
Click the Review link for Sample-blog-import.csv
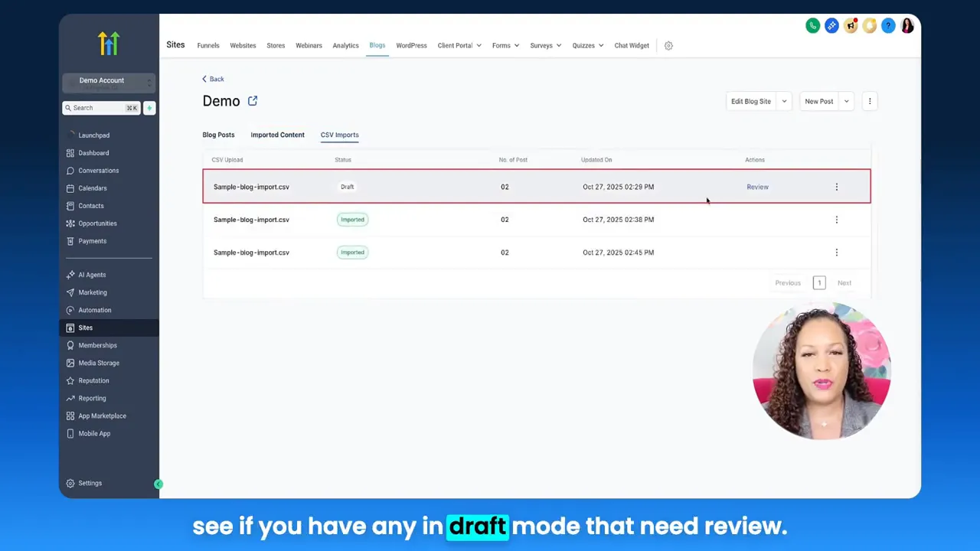point(757,187)
